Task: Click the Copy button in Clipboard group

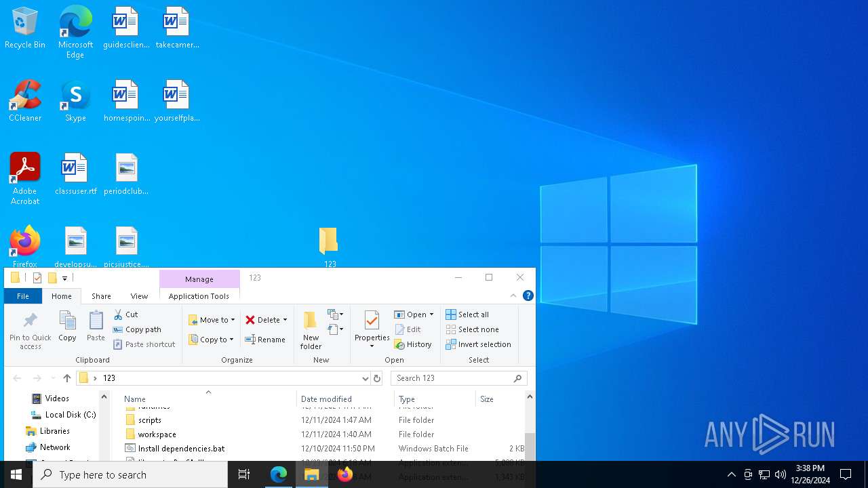Action: click(67, 326)
